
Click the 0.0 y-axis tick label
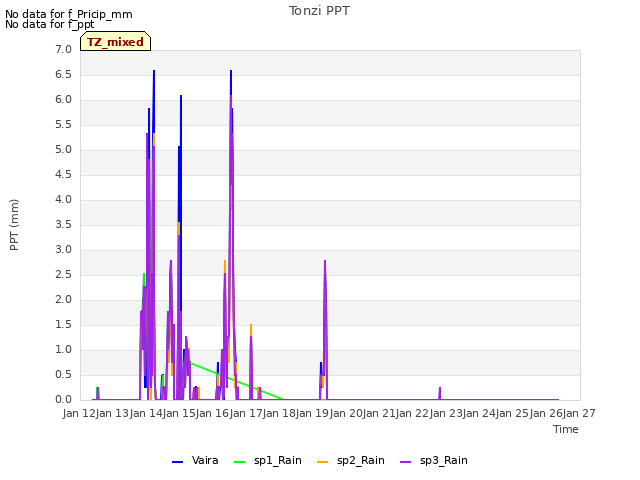(x=63, y=400)
